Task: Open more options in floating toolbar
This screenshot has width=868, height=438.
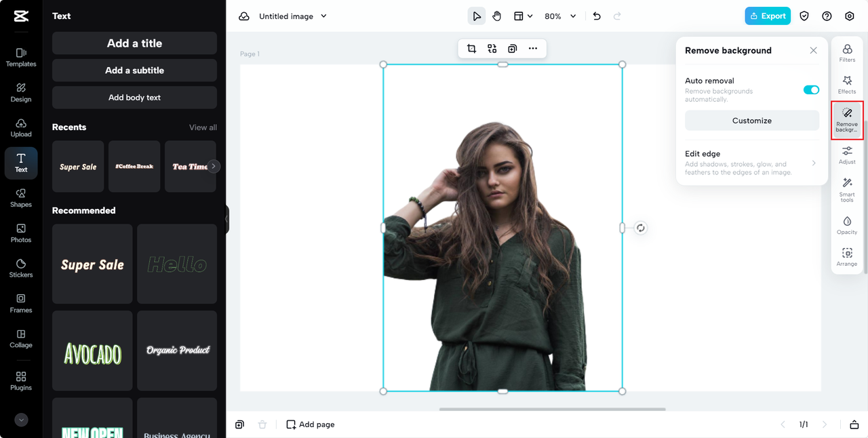Action: click(533, 49)
